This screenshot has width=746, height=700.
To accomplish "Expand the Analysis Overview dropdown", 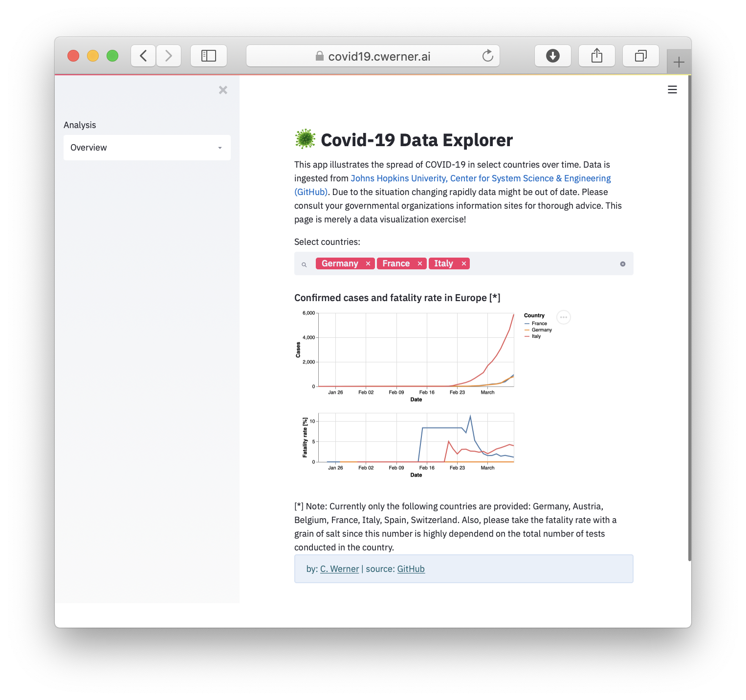I will (x=147, y=148).
